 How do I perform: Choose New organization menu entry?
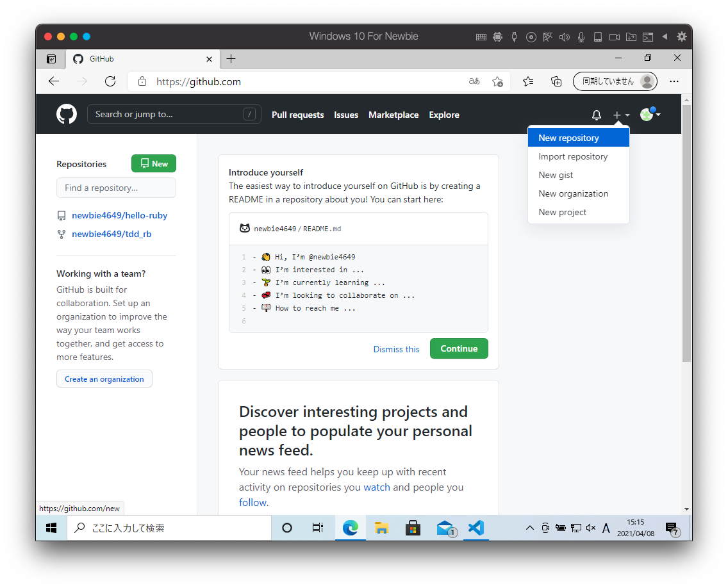tap(579, 193)
